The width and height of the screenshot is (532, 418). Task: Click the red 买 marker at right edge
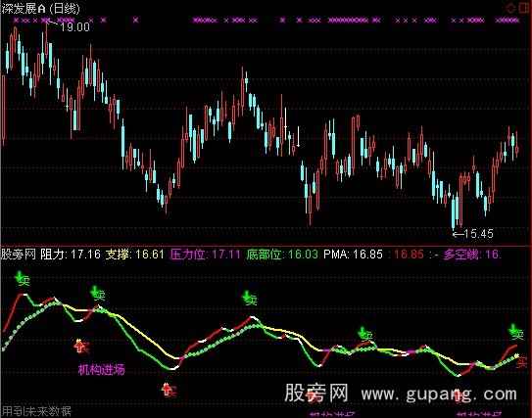pyautogui.click(x=521, y=361)
